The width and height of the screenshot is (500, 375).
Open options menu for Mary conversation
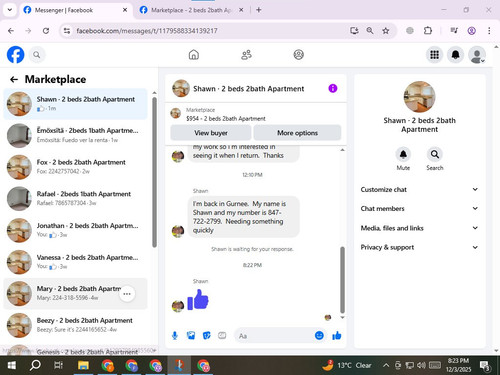[127, 294]
